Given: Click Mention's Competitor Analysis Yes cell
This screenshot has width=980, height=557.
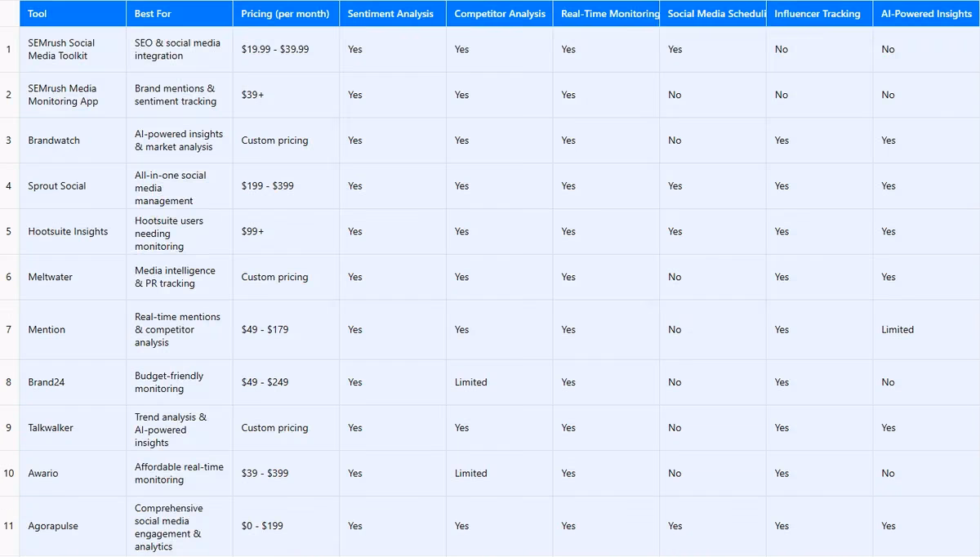Looking at the screenshot, I should coord(499,330).
